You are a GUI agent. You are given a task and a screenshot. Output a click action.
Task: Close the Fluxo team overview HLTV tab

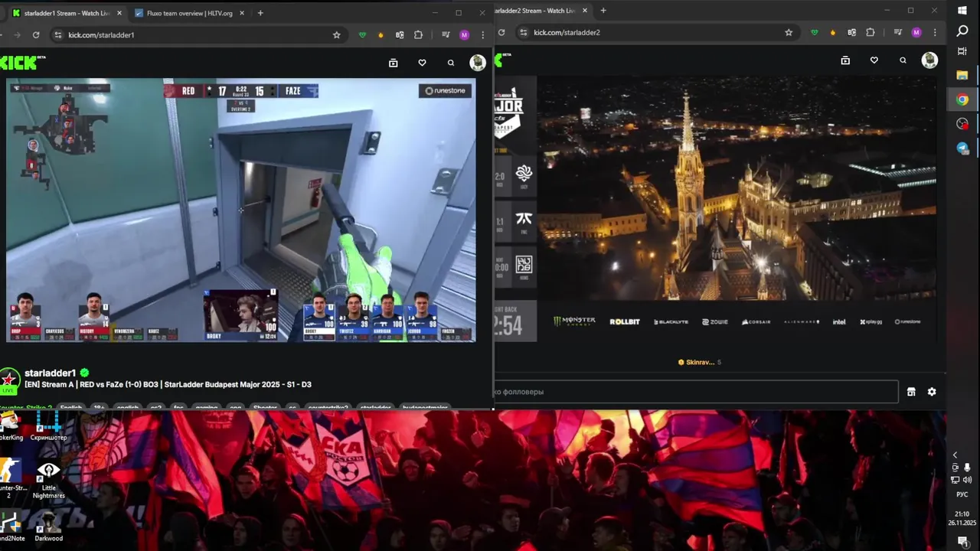click(x=242, y=13)
